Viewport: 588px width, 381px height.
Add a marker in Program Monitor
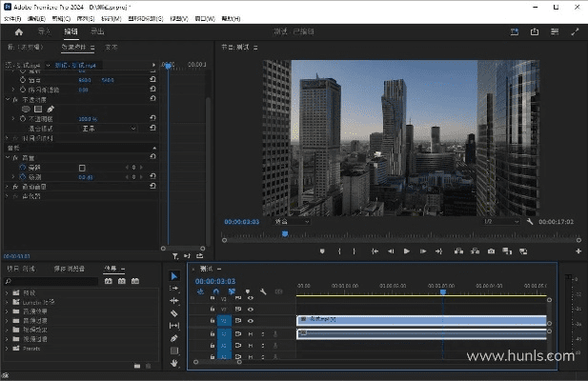click(x=322, y=251)
